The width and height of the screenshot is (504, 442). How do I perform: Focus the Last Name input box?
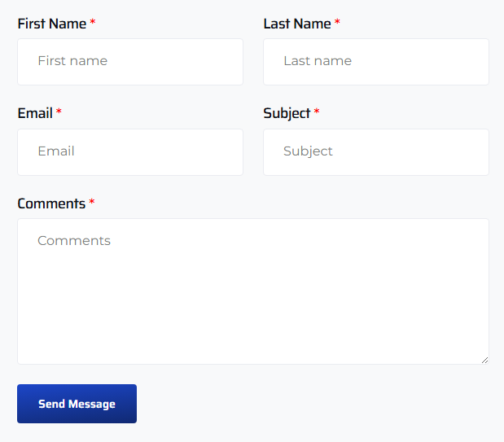tap(375, 62)
